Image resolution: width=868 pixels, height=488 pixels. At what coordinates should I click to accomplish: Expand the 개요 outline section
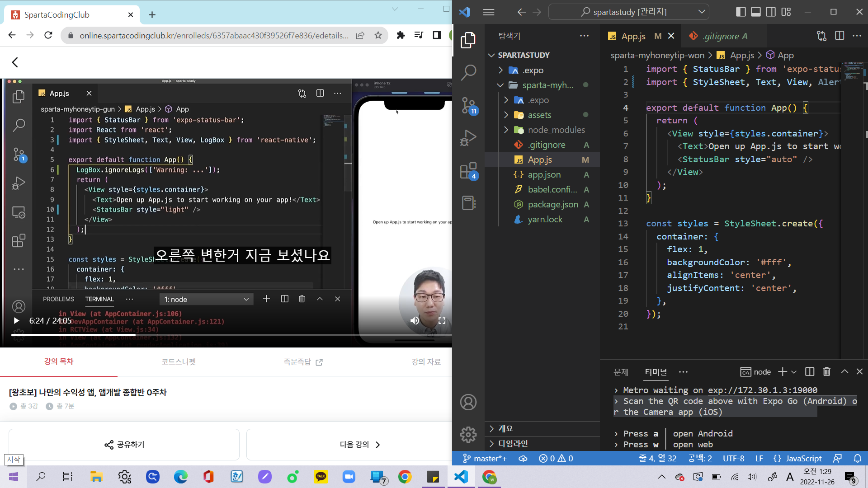[x=542, y=428]
